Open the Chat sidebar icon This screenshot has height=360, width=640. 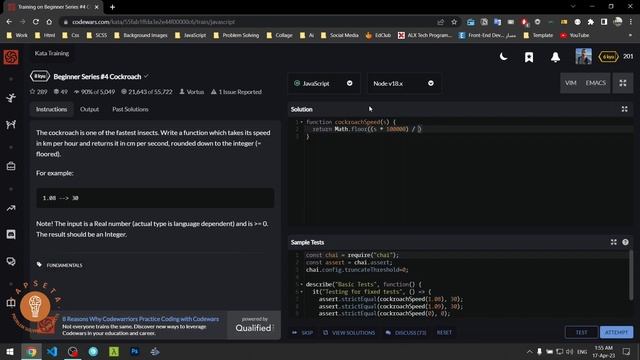[11, 234]
